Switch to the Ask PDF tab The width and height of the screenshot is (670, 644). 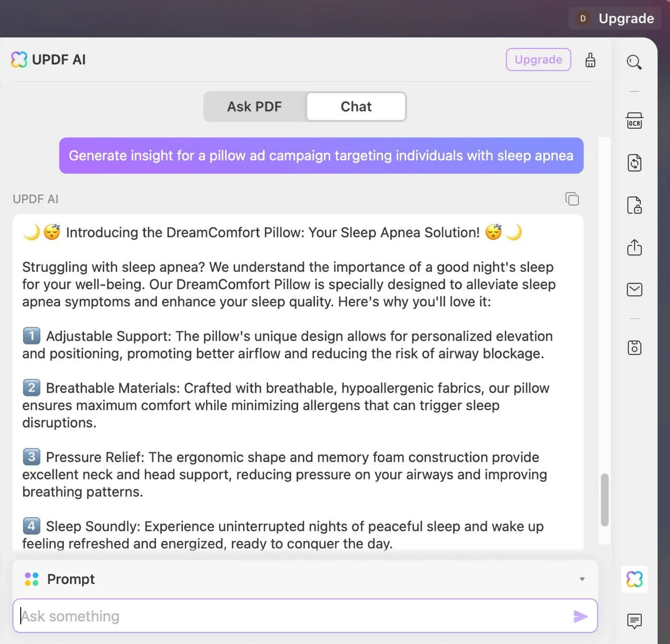tap(254, 107)
